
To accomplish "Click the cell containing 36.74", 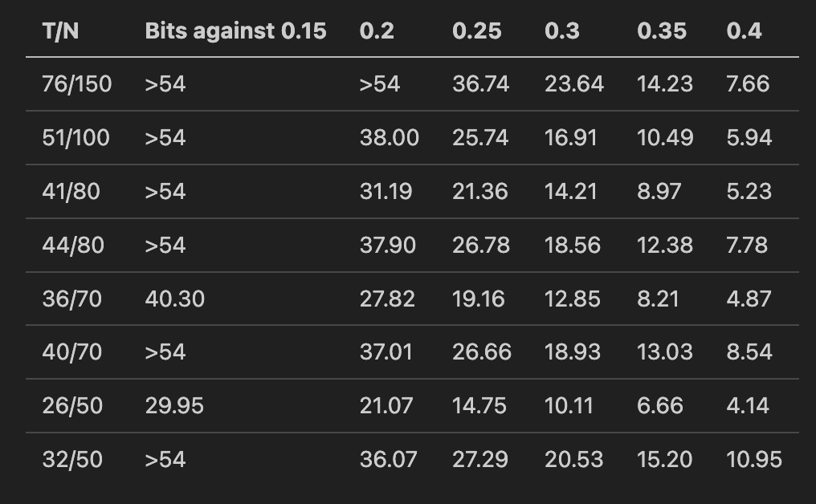I will tap(480, 84).
